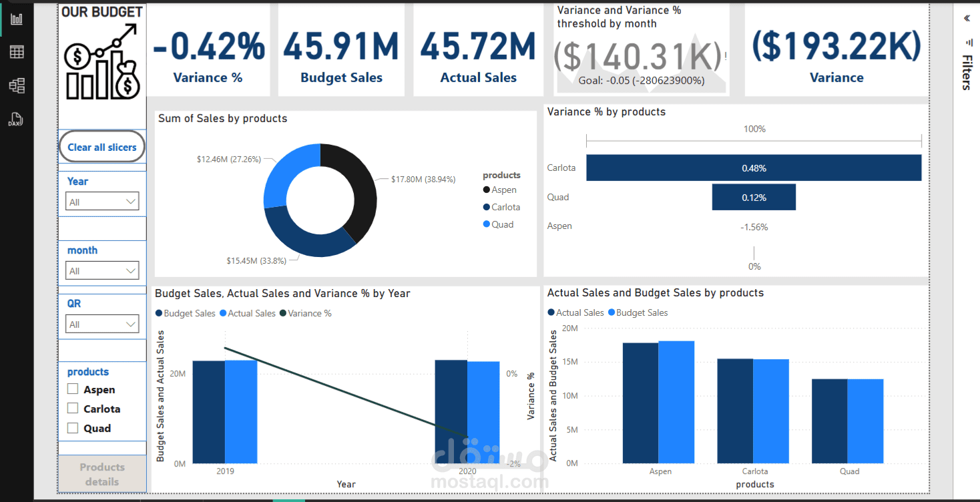
Task: Click the 'Sum of Sales by products' title
Action: 223,118
